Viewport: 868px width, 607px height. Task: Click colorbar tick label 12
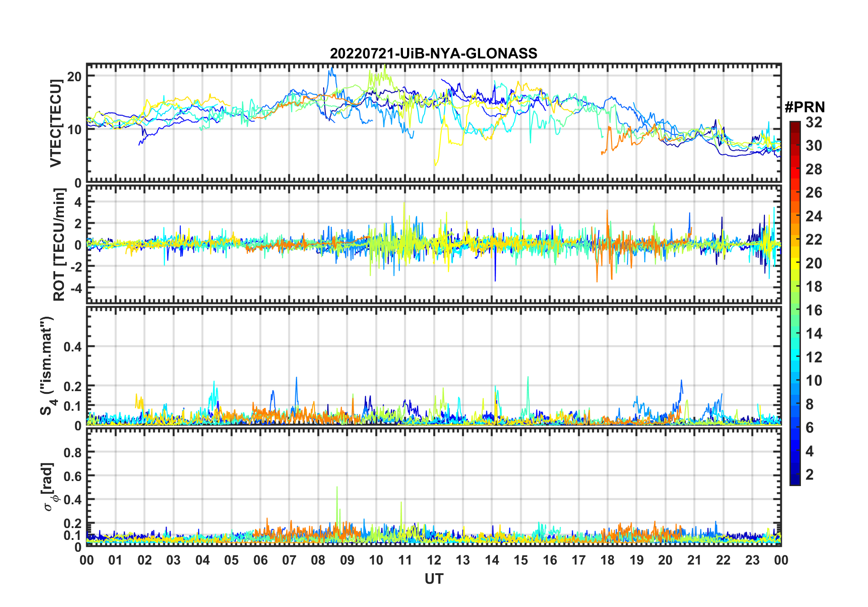[x=814, y=357]
